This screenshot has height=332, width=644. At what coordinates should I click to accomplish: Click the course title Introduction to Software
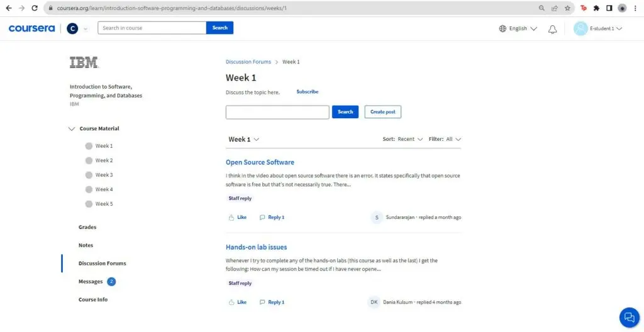(106, 91)
